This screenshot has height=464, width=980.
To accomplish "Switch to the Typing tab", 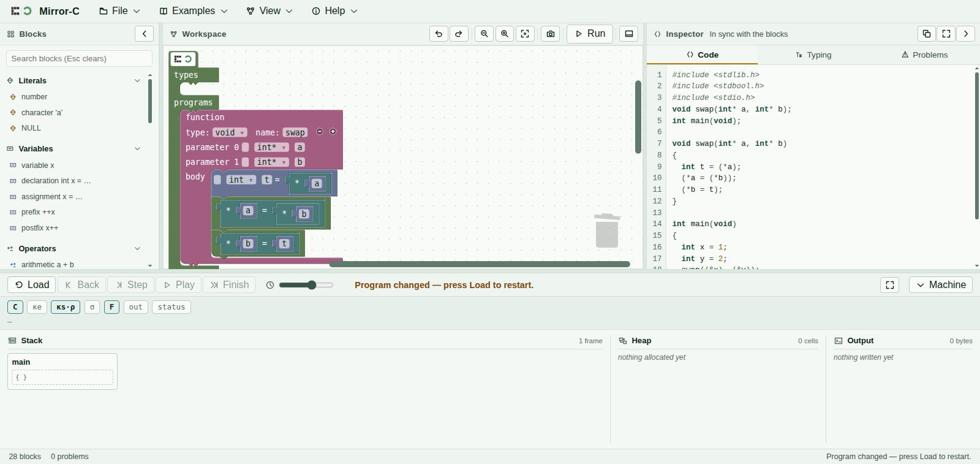I will 813,55.
